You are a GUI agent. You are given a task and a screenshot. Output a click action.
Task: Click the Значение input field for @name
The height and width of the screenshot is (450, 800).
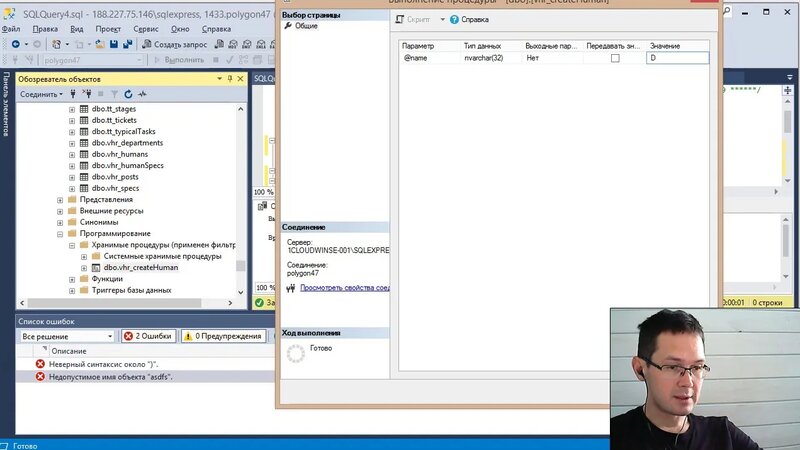tap(678, 58)
